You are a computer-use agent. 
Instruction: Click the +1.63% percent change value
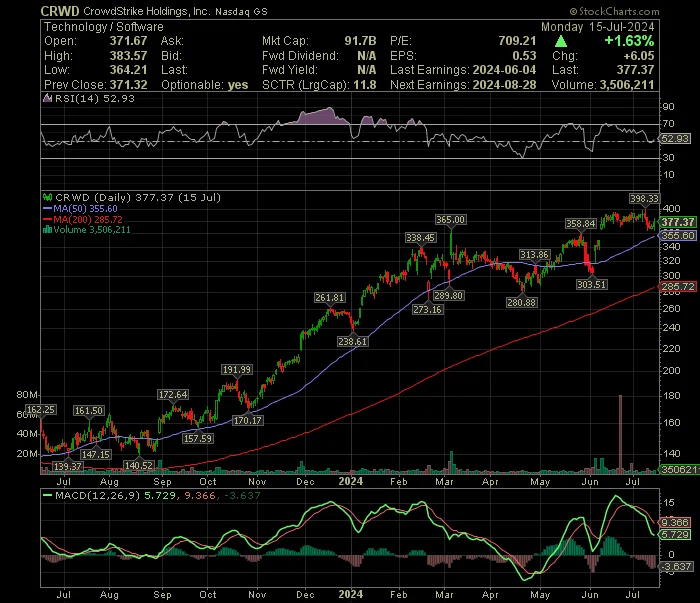coord(629,41)
